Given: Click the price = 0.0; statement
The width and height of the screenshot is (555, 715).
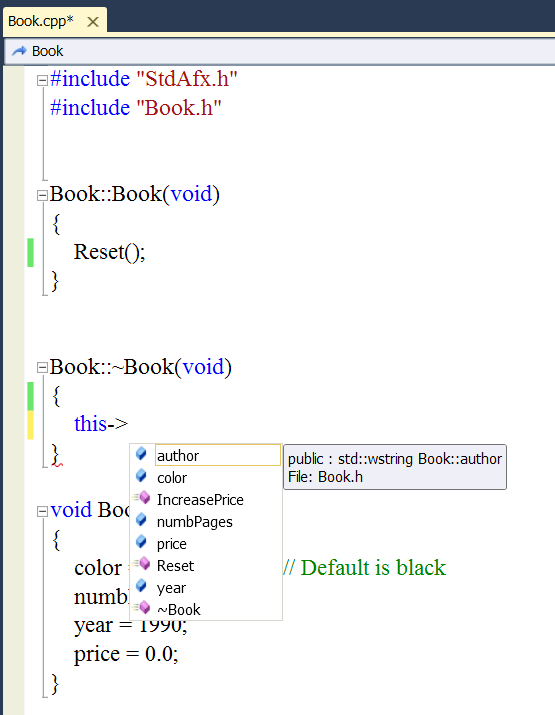Looking at the screenshot, I should tap(126, 654).
